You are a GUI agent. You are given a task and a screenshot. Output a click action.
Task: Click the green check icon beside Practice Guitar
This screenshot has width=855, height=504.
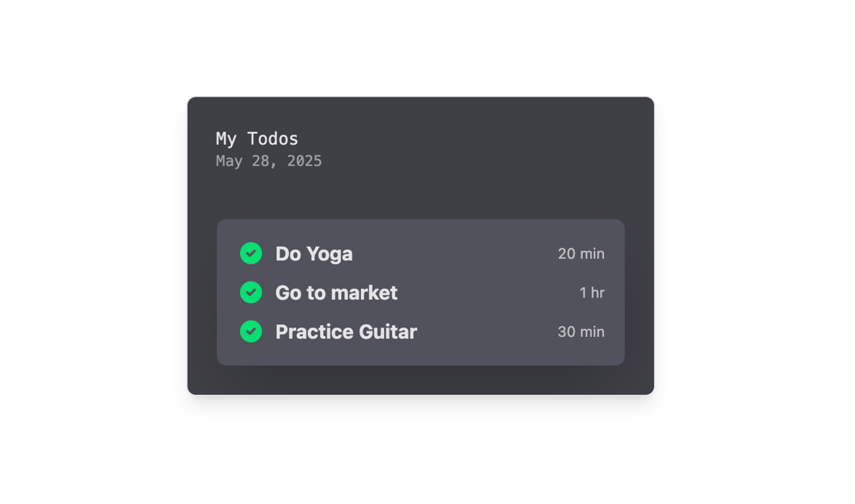251,332
